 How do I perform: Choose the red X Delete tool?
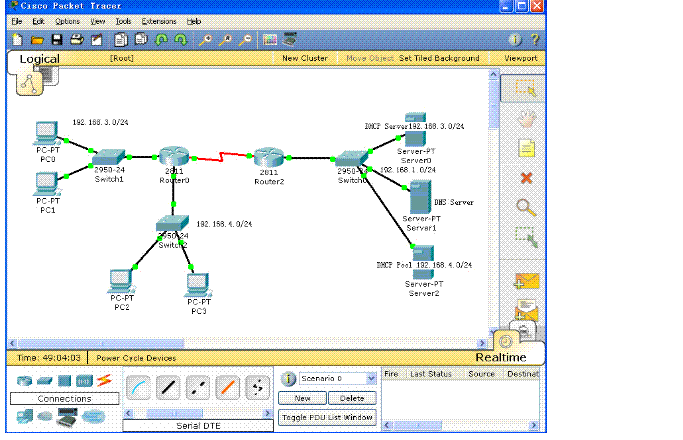click(x=526, y=178)
